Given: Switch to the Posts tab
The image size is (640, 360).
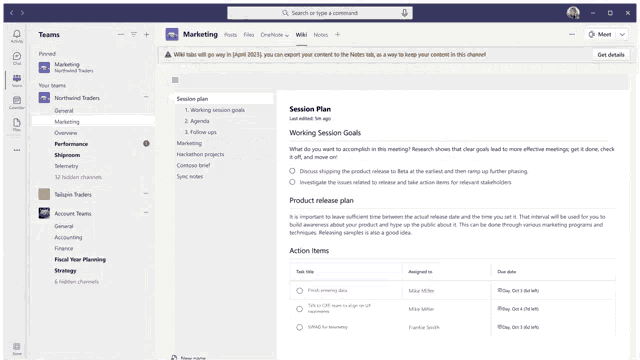Looking at the screenshot, I should (x=230, y=35).
